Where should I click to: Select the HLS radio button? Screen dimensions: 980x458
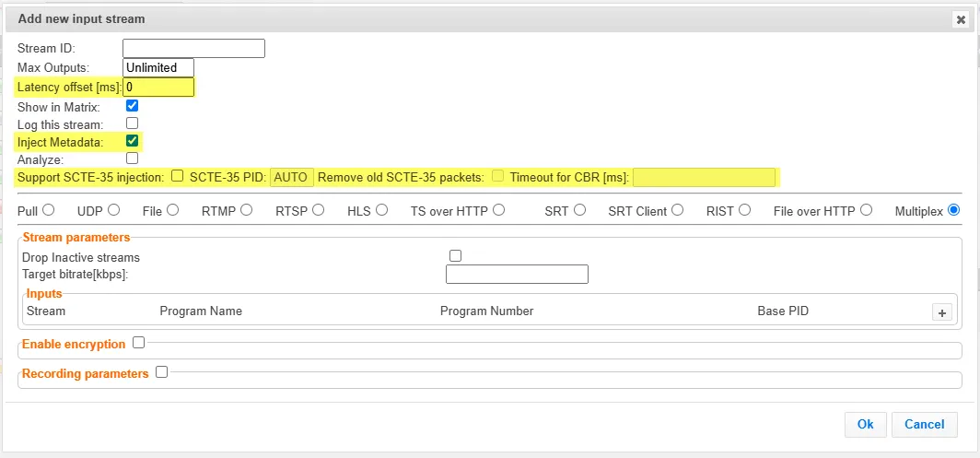coord(381,210)
